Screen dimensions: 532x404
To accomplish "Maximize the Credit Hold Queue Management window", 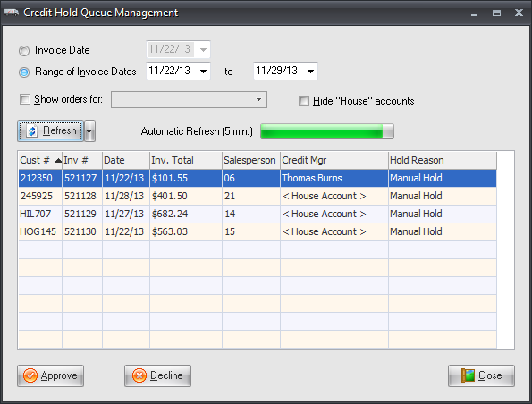I will pos(497,13).
